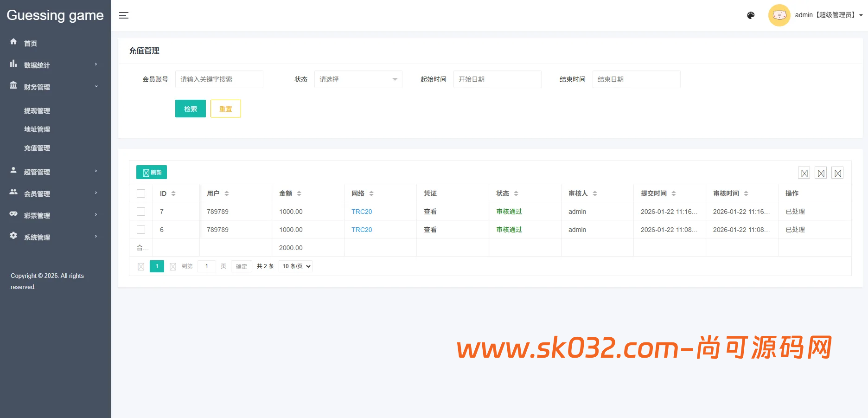The image size is (868, 418).
Task: Click the bar chart icon for 数据统计
Action: 13,64
